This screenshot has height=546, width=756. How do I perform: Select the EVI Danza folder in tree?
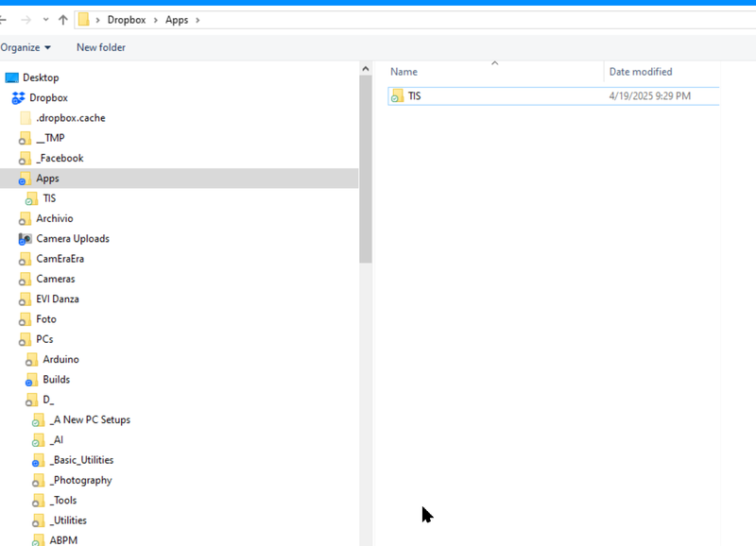[57, 299]
